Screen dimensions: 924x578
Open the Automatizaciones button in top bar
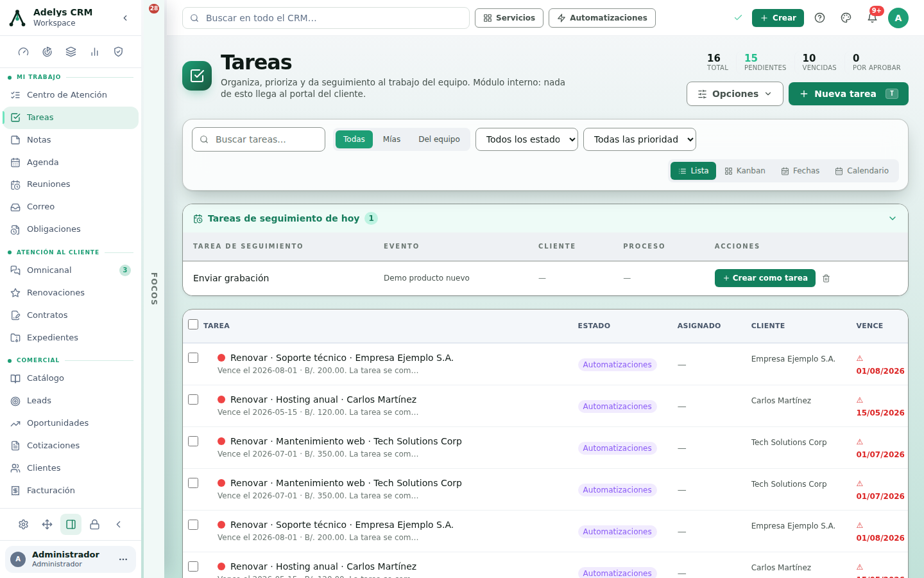602,18
